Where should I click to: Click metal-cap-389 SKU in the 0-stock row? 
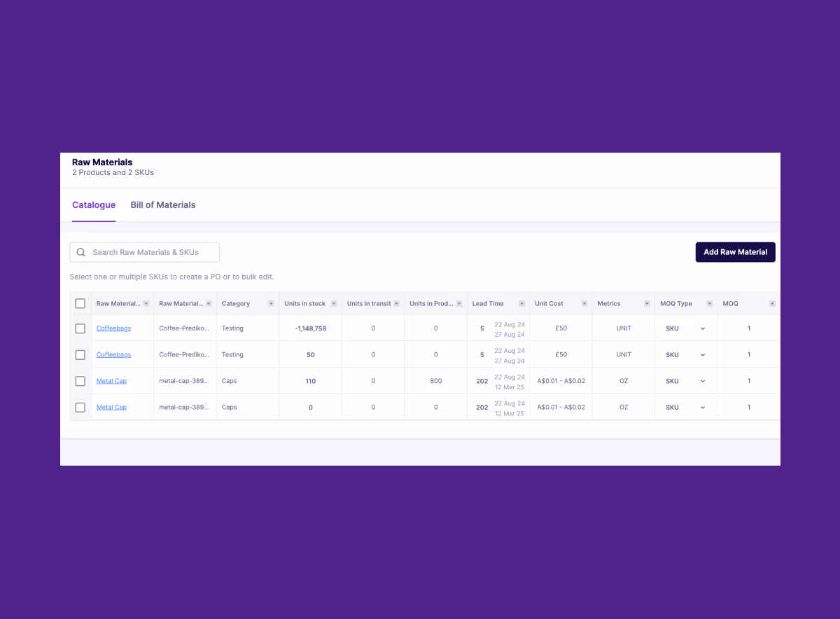(x=184, y=408)
